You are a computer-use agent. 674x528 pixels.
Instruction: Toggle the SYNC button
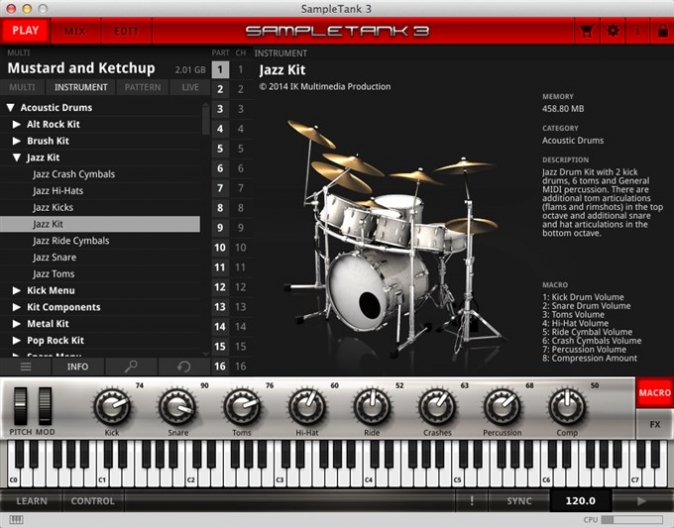click(519, 501)
